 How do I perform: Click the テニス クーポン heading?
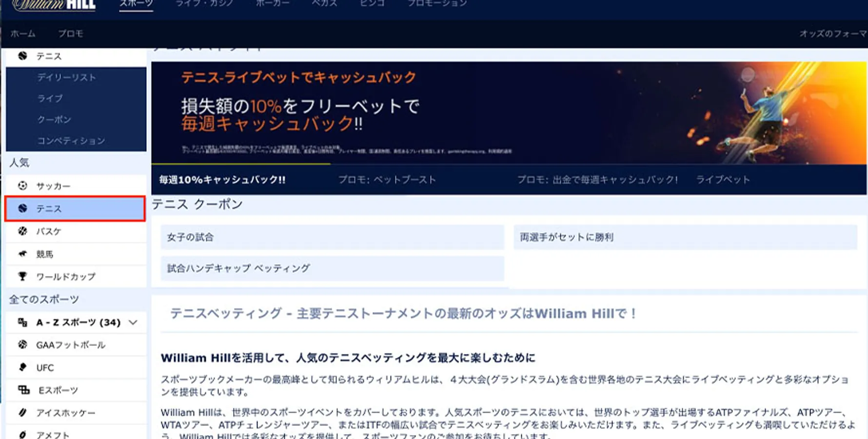point(197,204)
